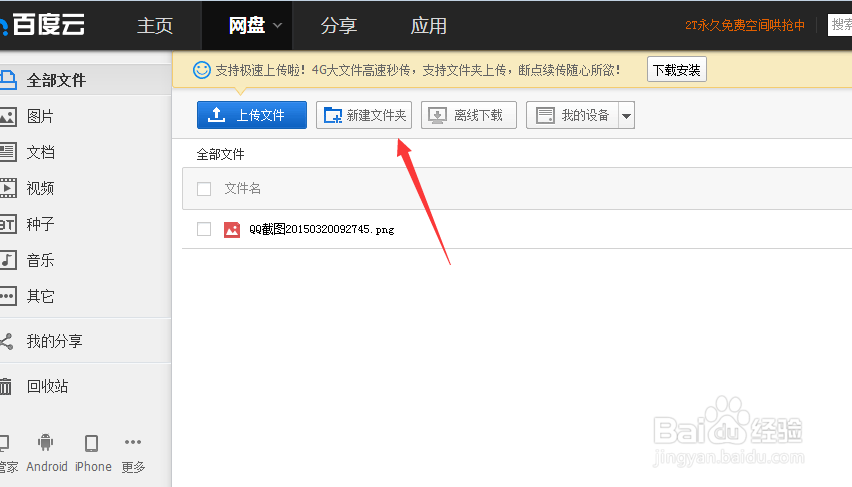Viewport: 852px width, 487px height.
Task: Click the iPhone client icon
Action: pos(92,444)
